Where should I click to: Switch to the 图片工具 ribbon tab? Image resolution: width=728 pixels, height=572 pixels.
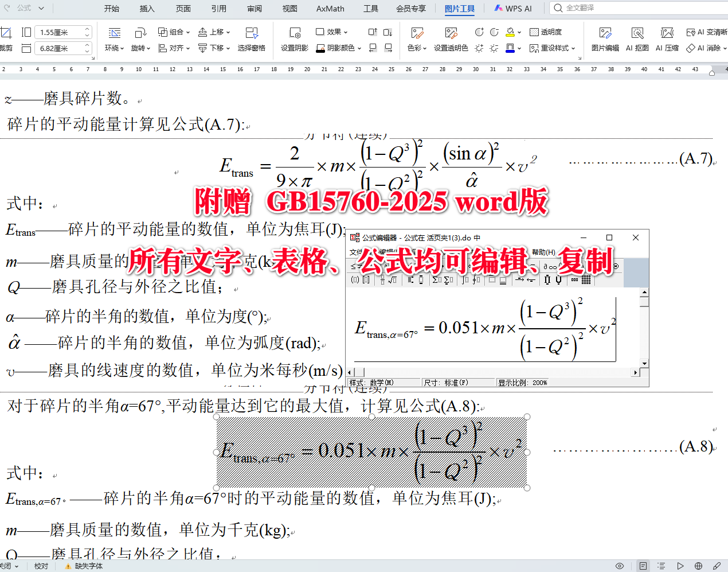pyautogui.click(x=459, y=7)
